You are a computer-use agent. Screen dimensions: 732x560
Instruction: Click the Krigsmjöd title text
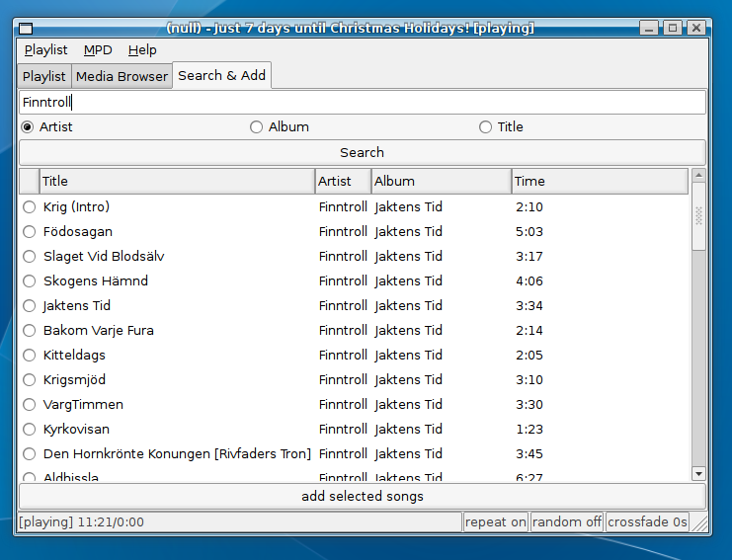74,380
